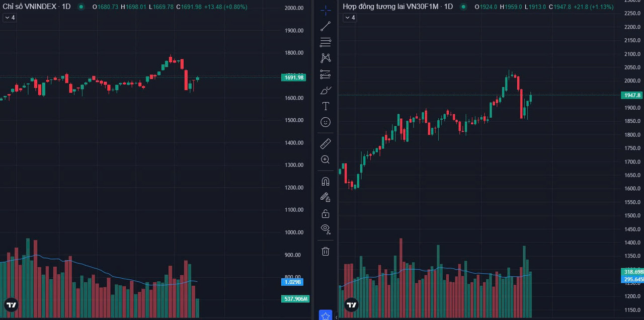
Task: Open the forecasting and position tools
Action: (x=326, y=74)
